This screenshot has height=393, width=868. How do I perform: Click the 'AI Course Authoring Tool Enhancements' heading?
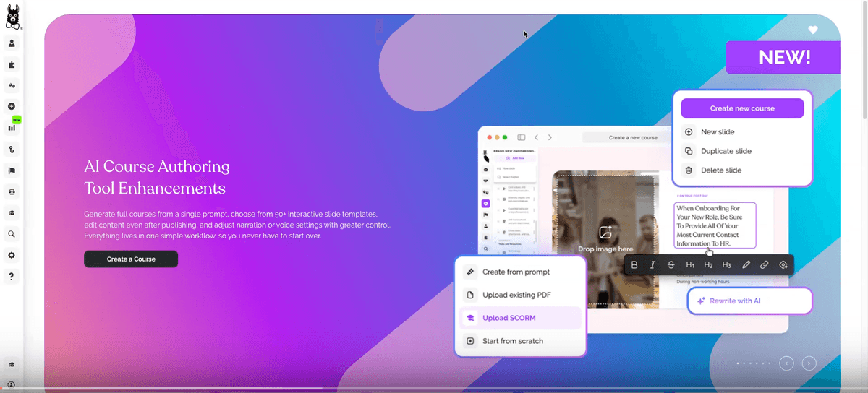coord(157,177)
